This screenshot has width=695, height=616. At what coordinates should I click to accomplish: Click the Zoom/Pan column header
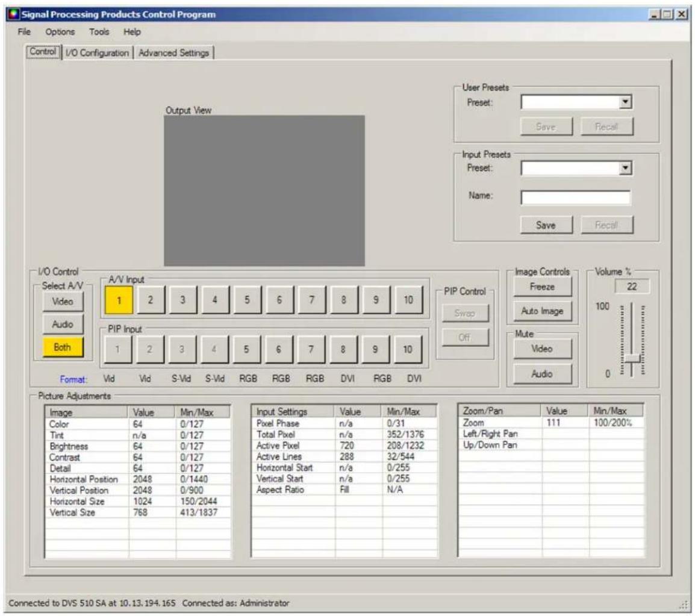(x=500, y=411)
